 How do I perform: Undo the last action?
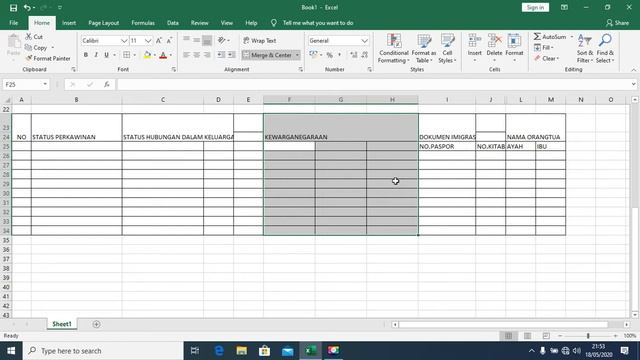[x=27, y=8]
